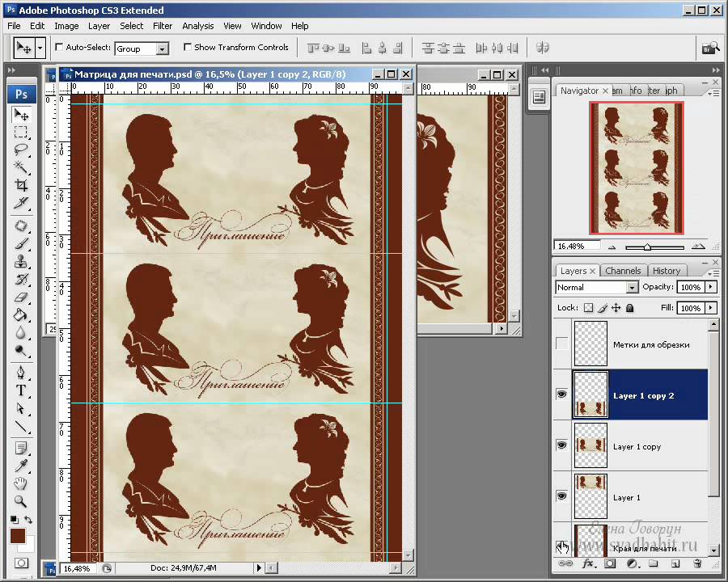This screenshot has height=582, width=728.
Task: Select the Blur tool
Action: click(x=21, y=333)
